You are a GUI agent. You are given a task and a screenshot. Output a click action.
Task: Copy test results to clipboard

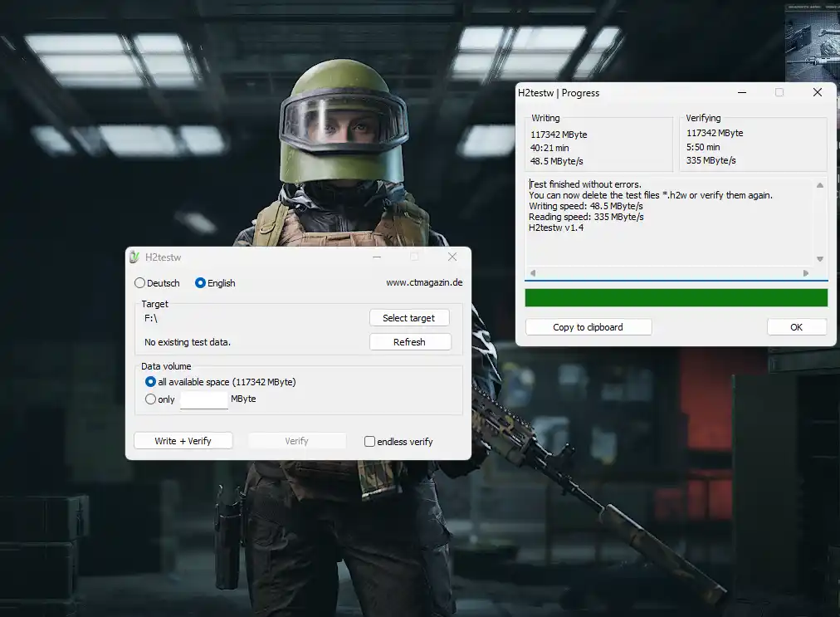coord(588,327)
